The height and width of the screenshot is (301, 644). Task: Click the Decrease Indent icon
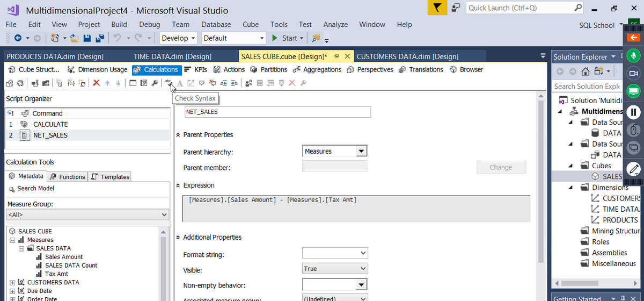[x=224, y=83]
